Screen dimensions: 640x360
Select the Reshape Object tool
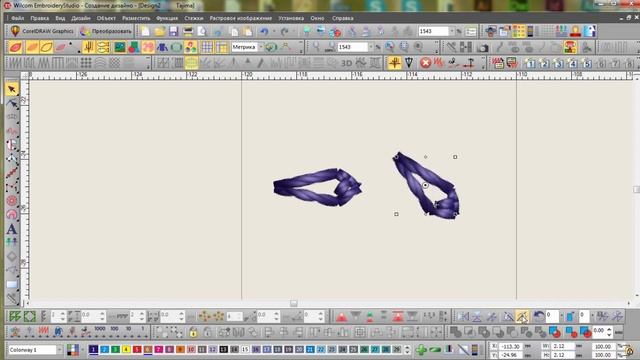coord(12,103)
